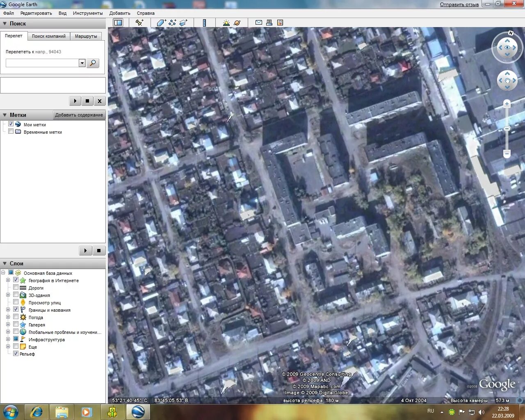Stop the Метки panel tour playback
The image size is (525, 420).
99,251
